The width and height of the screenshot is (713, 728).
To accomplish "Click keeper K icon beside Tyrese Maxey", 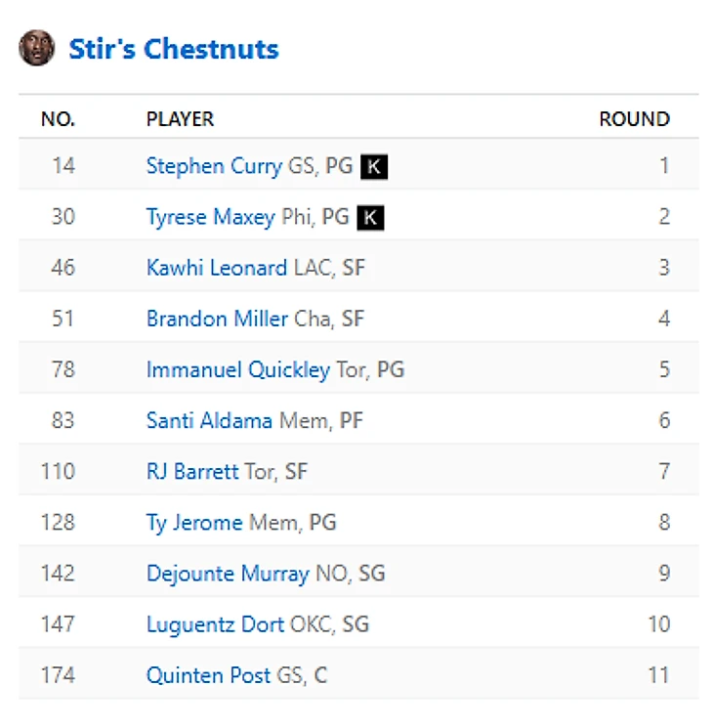I will point(370,218).
